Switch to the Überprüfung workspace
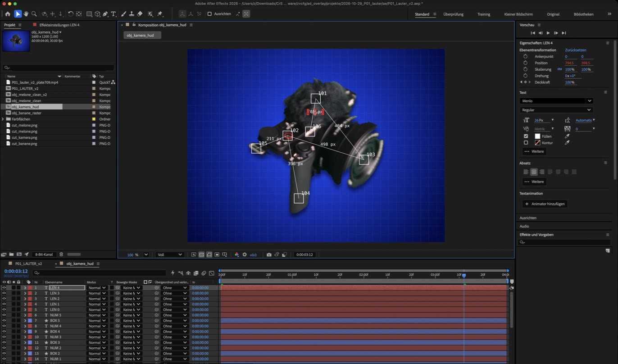618x364 pixels. (453, 14)
